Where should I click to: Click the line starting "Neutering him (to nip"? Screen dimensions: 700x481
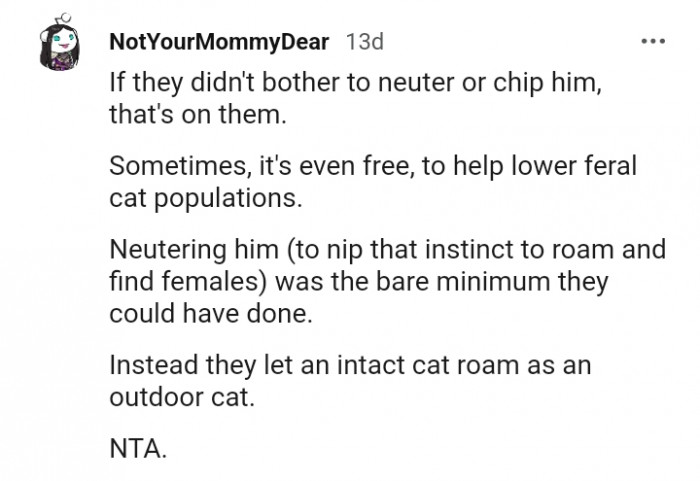[388, 249]
